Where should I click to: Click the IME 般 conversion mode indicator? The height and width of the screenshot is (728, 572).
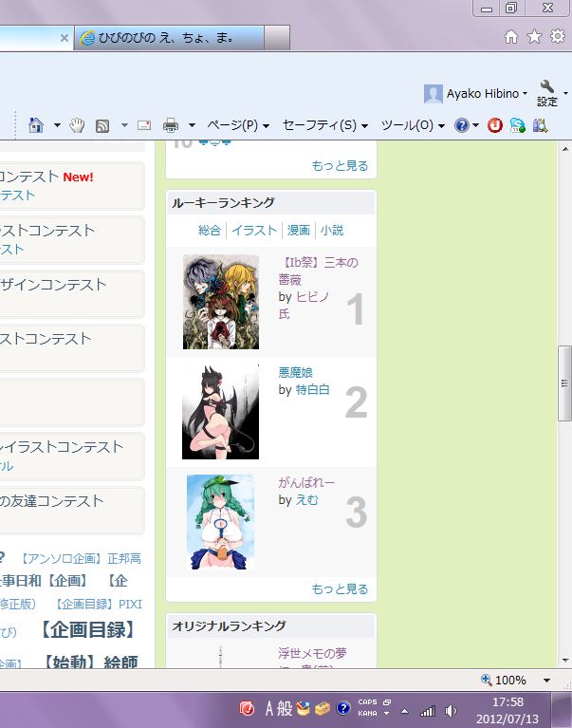pos(285,708)
